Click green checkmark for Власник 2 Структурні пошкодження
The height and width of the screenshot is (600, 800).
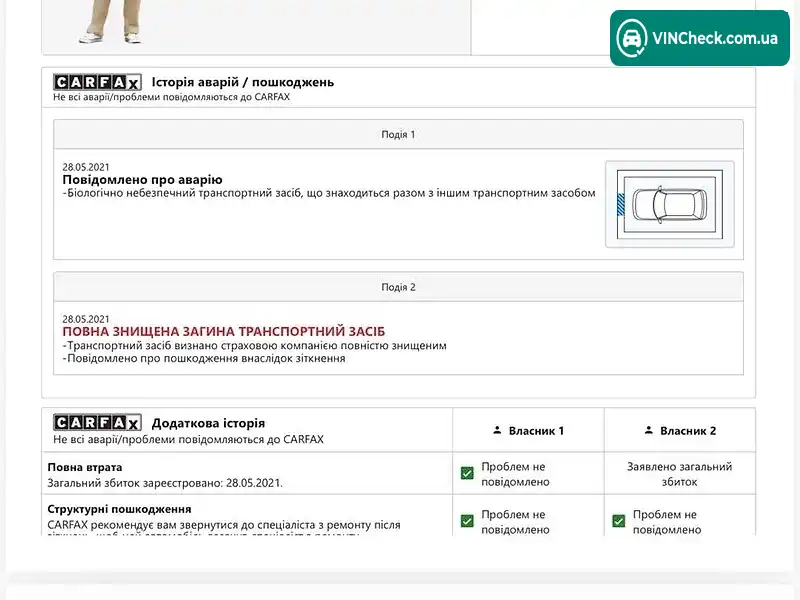(x=618, y=521)
